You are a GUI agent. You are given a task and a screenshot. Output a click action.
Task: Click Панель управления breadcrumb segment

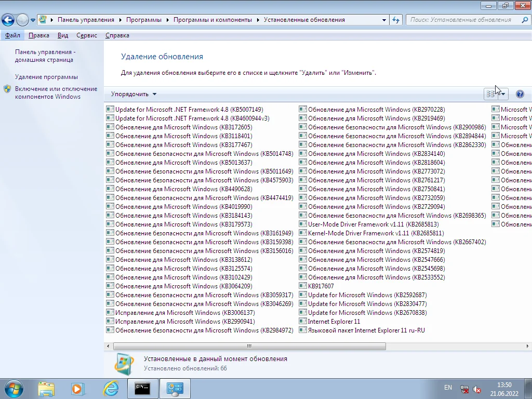pos(86,20)
